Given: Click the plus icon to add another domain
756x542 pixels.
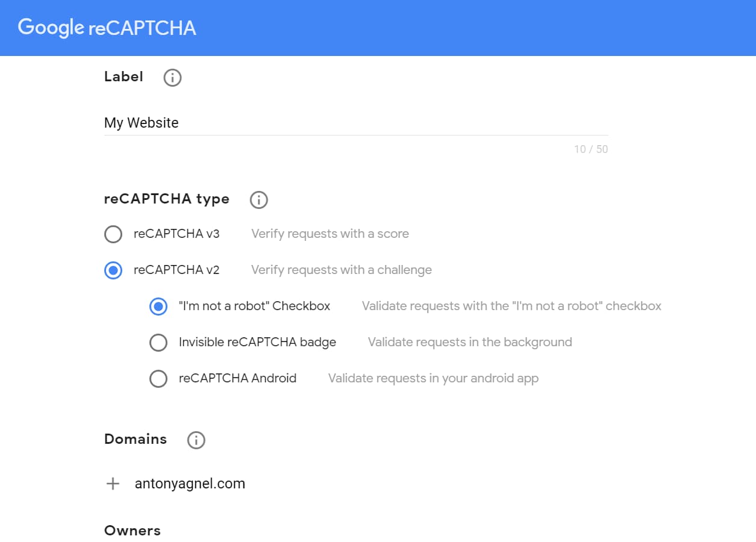Looking at the screenshot, I should coord(112,483).
